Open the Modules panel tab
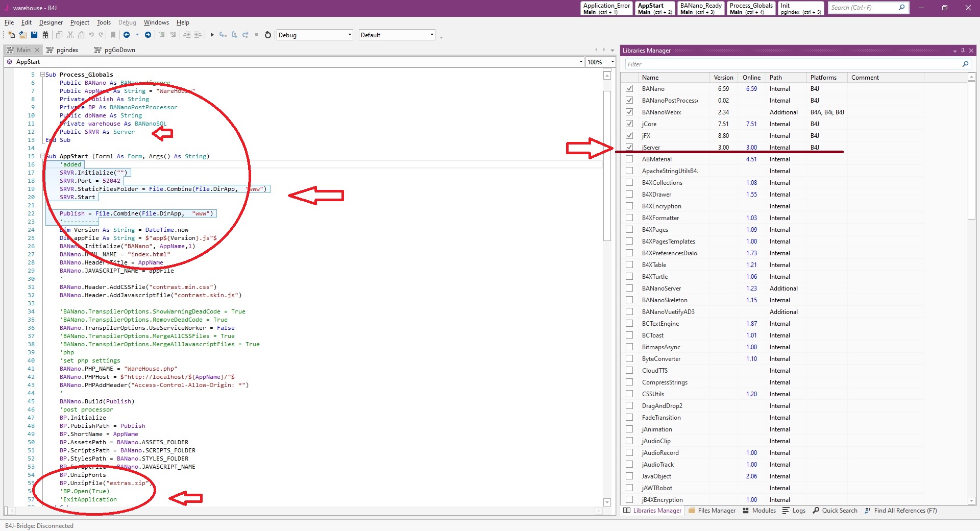The width and height of the screenshot is (980, 531). (x=759, y=511)
